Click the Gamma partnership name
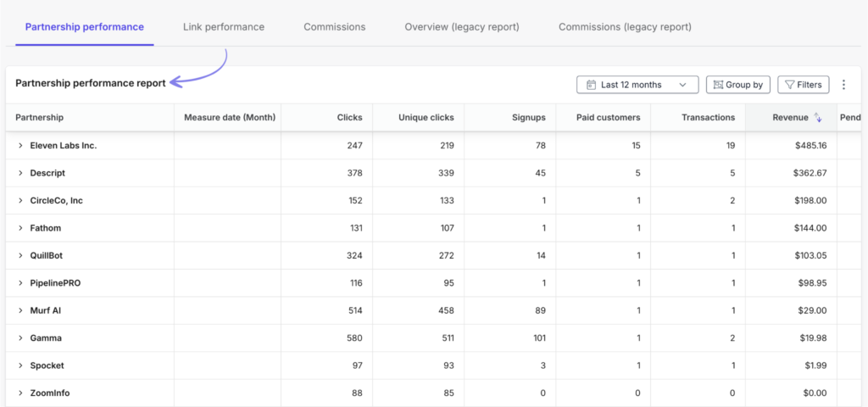 [x=46, y=337]
